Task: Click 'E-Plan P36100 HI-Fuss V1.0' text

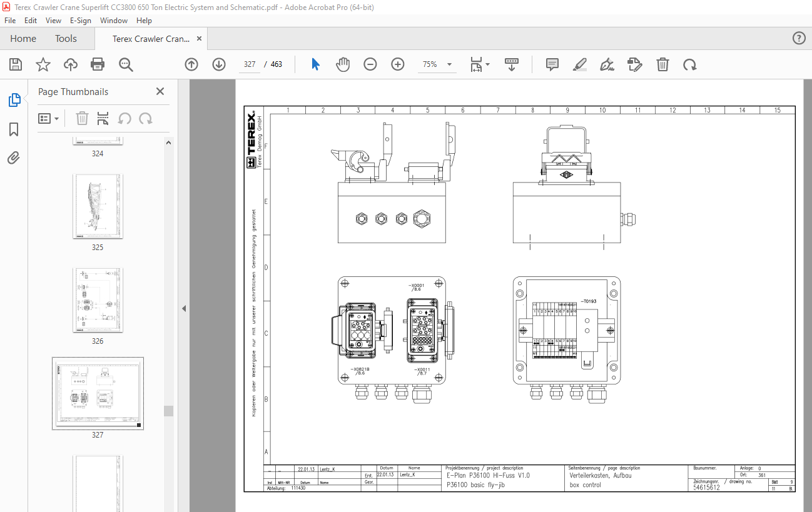Action: [x=488, y=476]
